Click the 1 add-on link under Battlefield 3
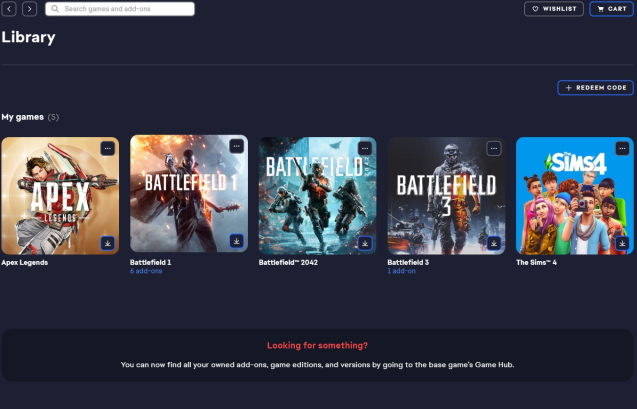Viewport: 637px width, 409px height. [401, 271]
